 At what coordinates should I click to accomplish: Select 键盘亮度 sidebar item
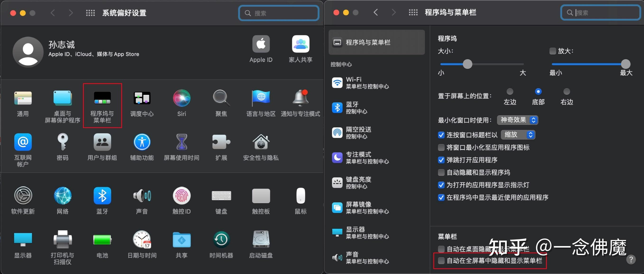coord(376,183)
